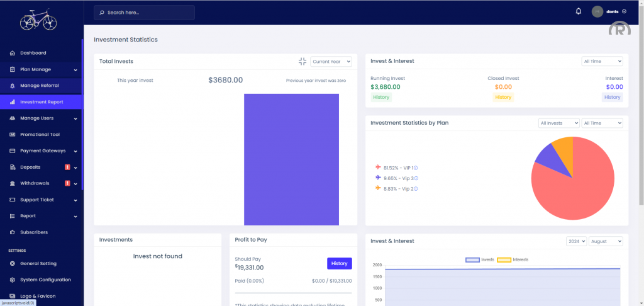Open user avatar in the top bar
Screen dimensions: 644x306
click(597, 11)
